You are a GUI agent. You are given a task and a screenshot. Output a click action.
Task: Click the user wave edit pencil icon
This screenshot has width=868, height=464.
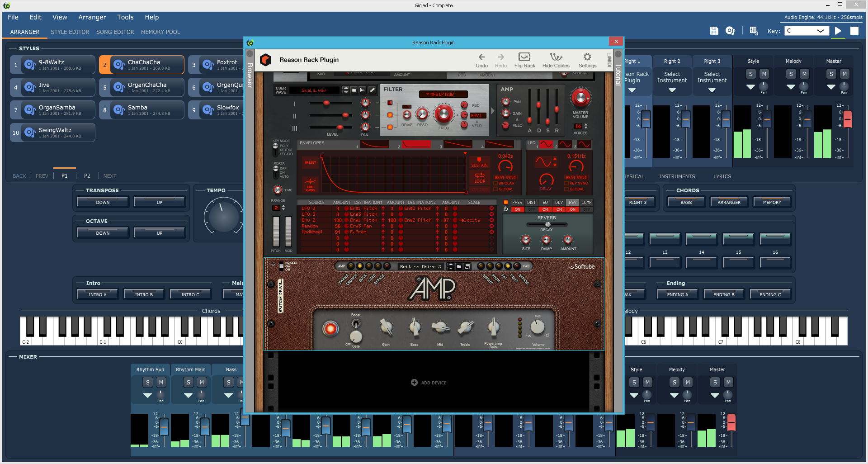point(372,90)
